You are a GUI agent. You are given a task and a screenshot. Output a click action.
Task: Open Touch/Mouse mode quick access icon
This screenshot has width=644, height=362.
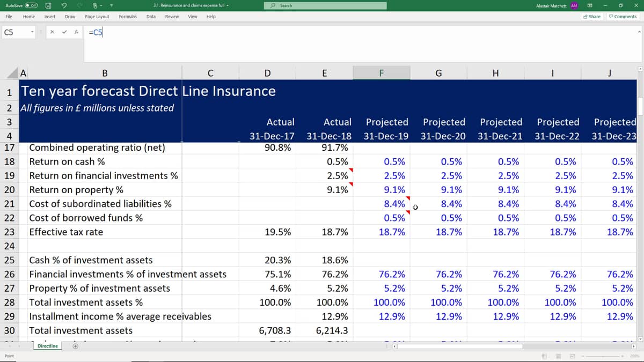pyautogui.click(x=97, y=5)
